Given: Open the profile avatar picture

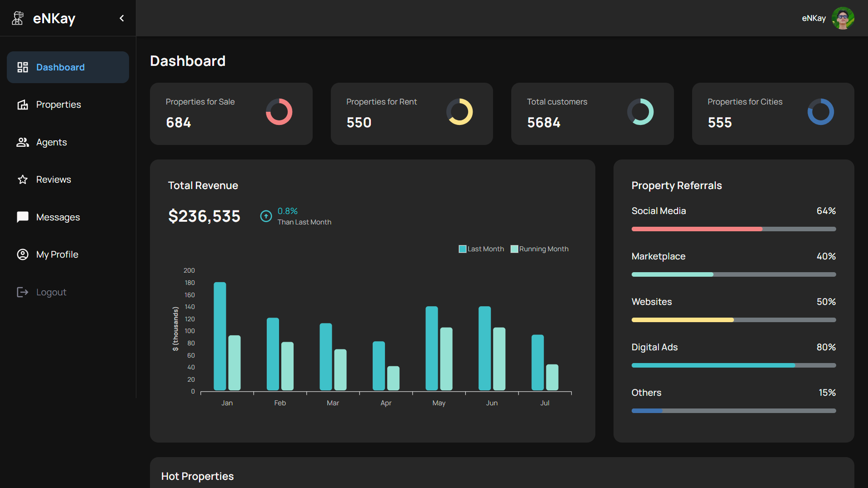Looking at the screenshot, I should (843, 18).
